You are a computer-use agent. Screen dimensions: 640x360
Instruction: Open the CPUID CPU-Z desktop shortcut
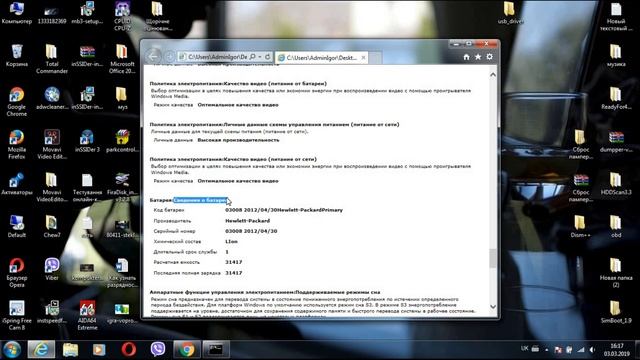[x=122, y=16]
